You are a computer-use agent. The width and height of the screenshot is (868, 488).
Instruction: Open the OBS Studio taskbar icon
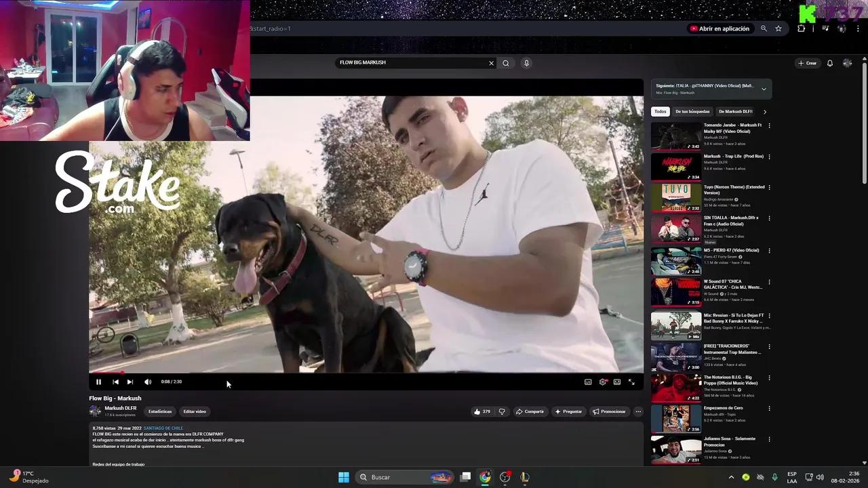505,477
